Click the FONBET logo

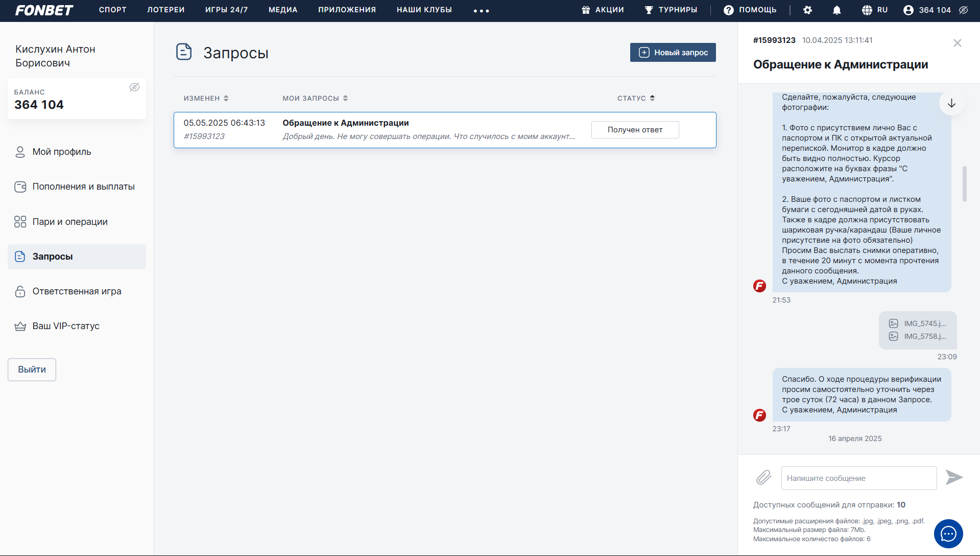coord(44,10)
